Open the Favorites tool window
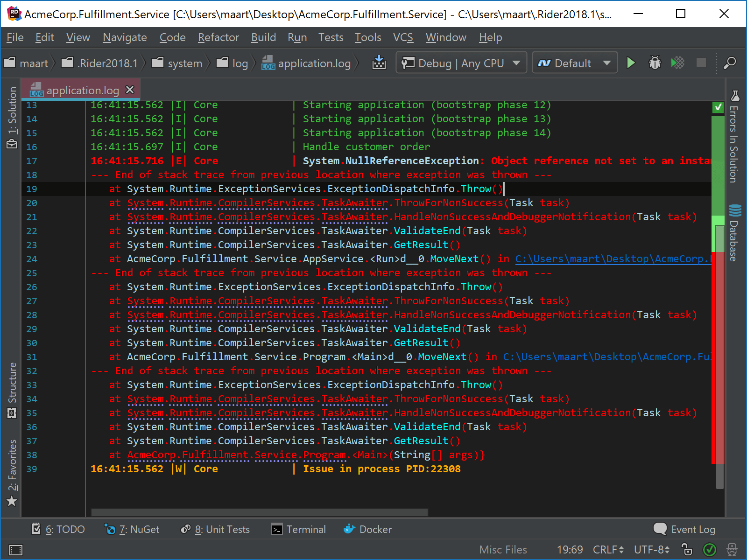747x560 pixels. (x=12, y=473)
